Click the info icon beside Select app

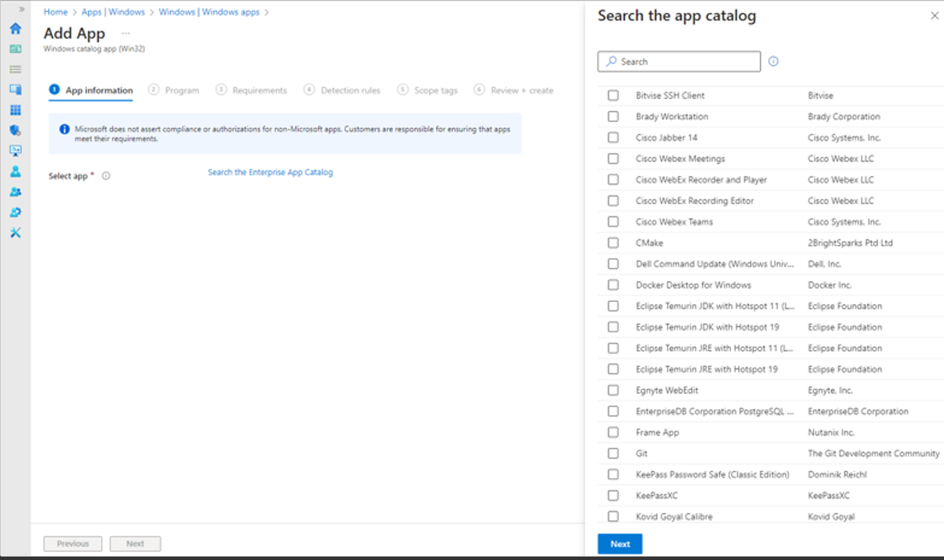pyautogui.click(x=106, y=176)
